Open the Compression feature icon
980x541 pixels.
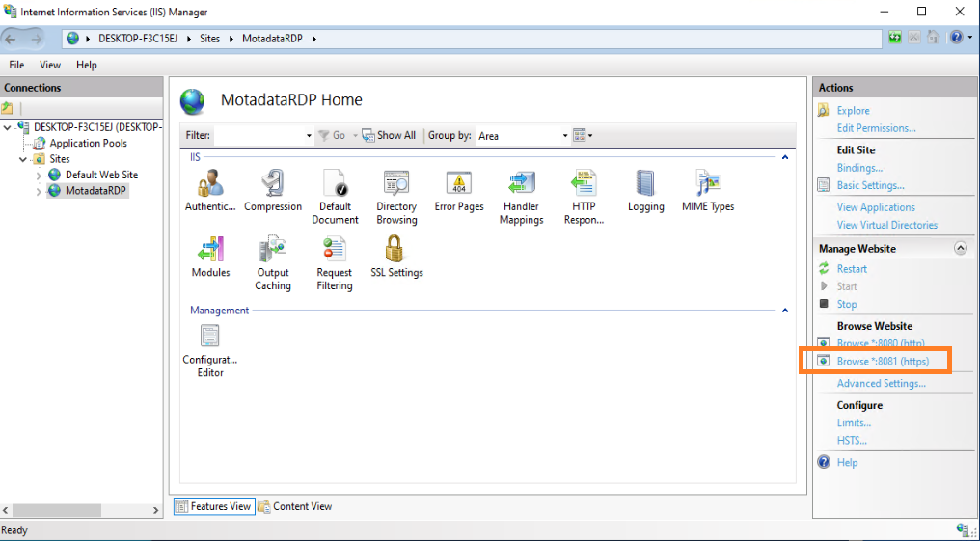tap(273, 183)
